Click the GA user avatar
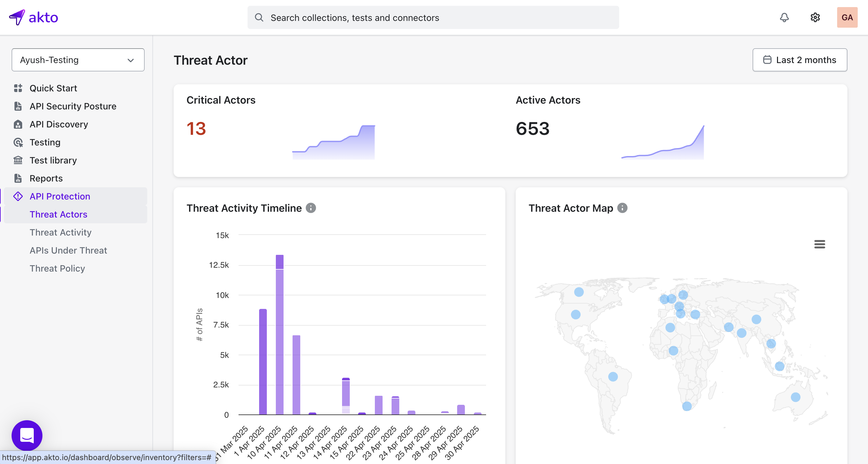This screenshot has height=464, width=868. click(x=847, y=17)
